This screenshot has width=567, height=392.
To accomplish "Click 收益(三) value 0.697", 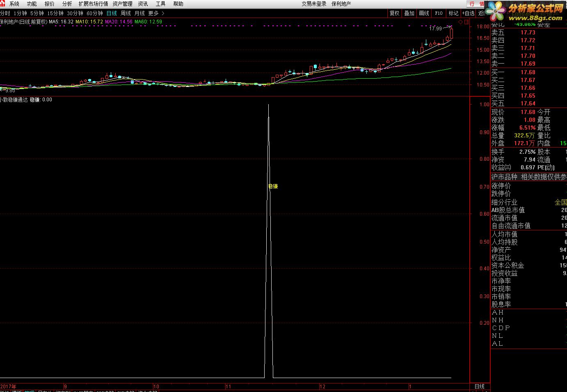I will (528, 167).
